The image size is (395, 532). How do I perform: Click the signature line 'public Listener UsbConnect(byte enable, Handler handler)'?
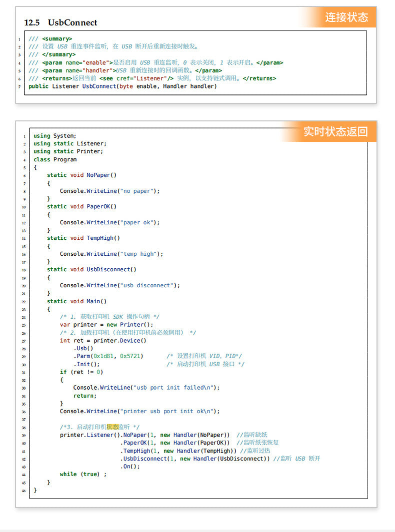(122, 86)
